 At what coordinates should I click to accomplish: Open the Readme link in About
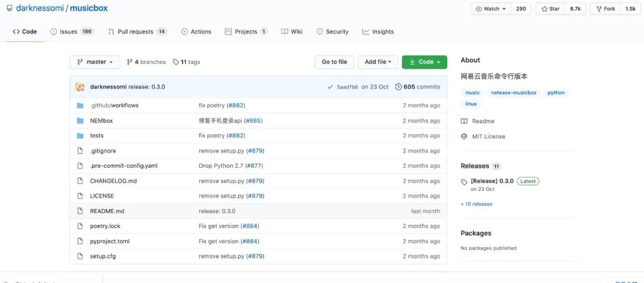point(478,121)
